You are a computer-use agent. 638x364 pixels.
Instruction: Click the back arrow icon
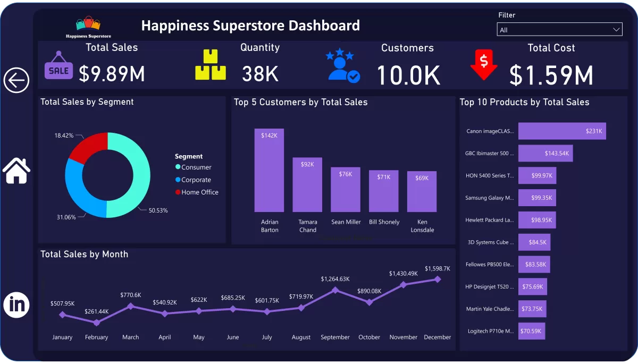pos(16,81)
